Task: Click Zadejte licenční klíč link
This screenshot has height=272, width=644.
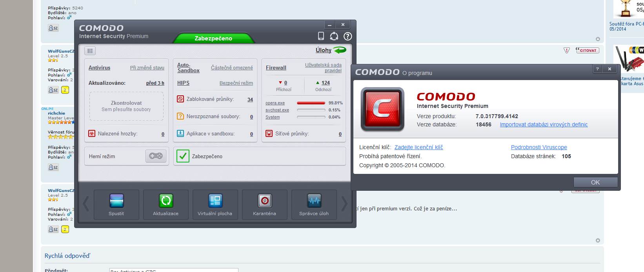Action: tap(418, 147)
